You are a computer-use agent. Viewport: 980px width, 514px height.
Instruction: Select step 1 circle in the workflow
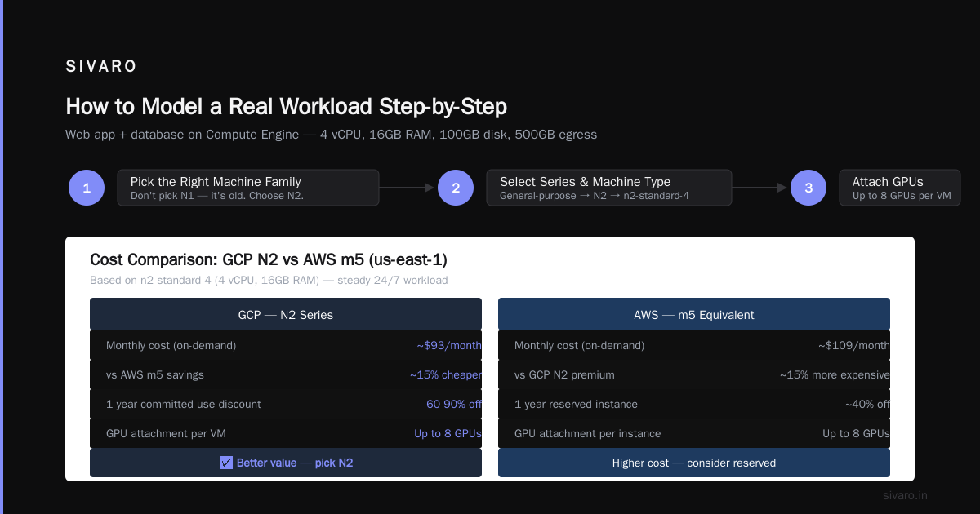coord(87,188)
